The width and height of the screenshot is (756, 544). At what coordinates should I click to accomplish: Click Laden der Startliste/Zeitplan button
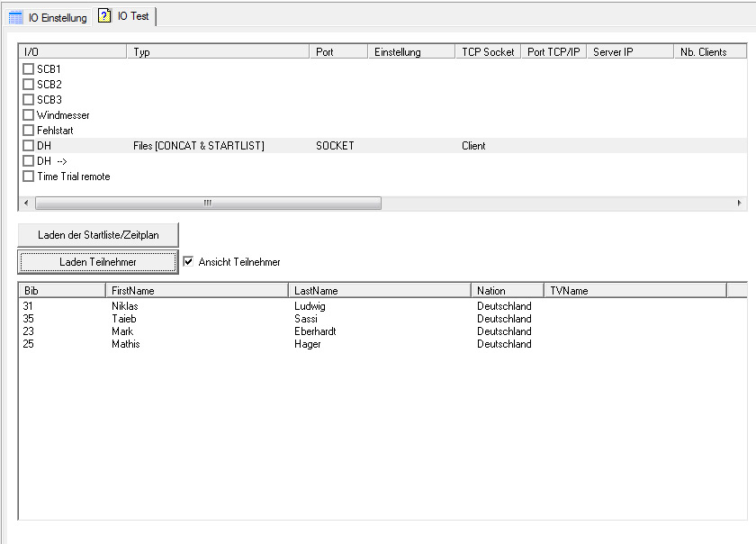pyautogui.click(x=98, y=235)
